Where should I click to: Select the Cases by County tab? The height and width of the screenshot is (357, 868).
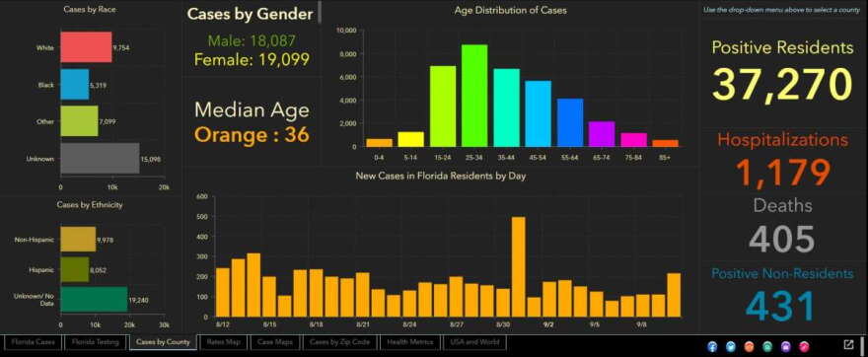pos(164,342)
